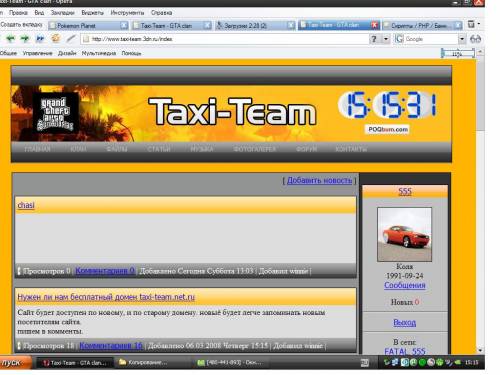This screenshot has width=500, height=375.
Task: Expand the arrow beside the trash icon
Action: [x=479, y=24]
